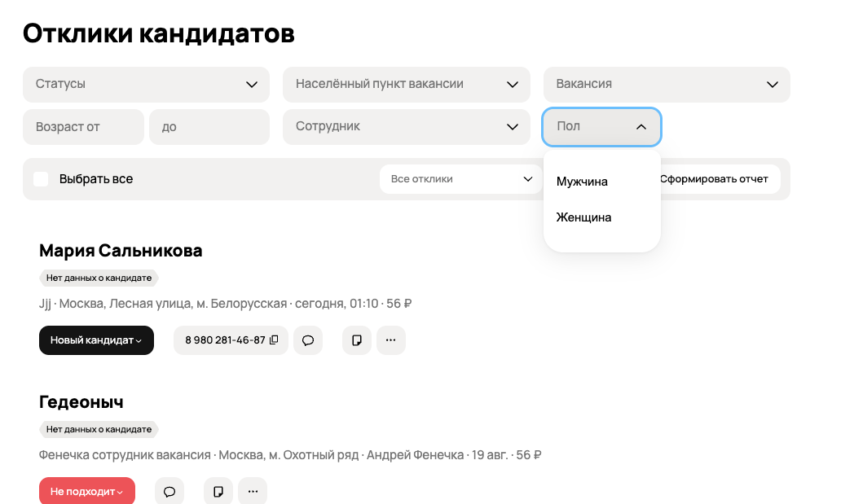Select Мужчина from the gender list
This screenshot has width=854, height=504.
pyautogui.click(x=582, y=182)
